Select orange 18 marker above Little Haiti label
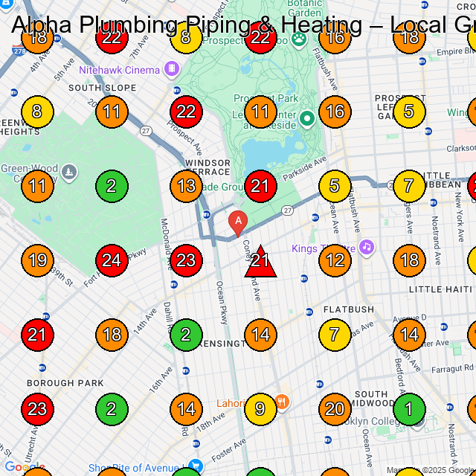The height and width of the screenshot is (476, 476). click(x=409, y=260)
